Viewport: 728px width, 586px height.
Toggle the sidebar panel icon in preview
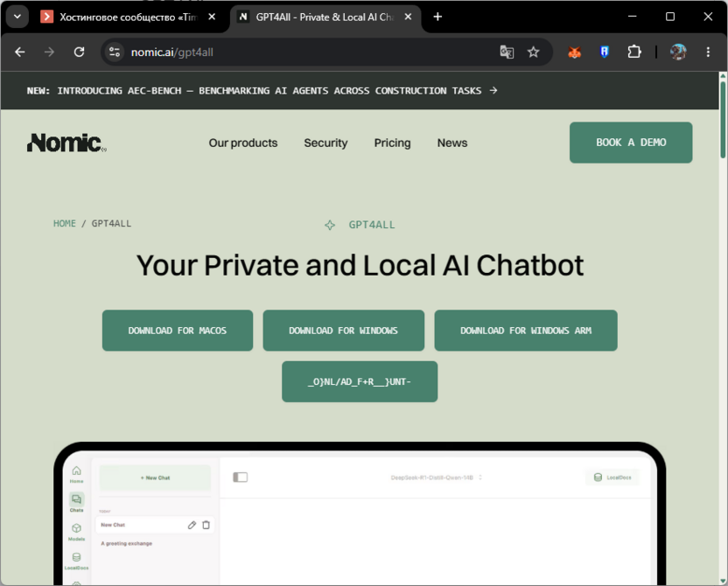pyautogui.click(x=240, y=477)
